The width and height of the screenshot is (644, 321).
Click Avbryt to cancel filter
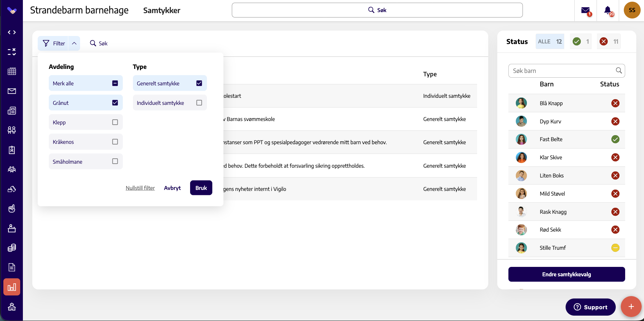point(172,188)
